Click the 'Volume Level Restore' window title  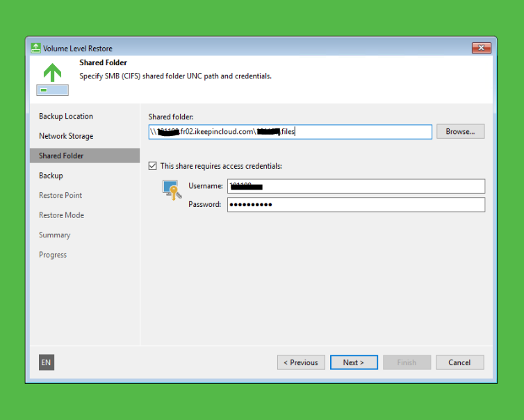click(x=78, y=49)
